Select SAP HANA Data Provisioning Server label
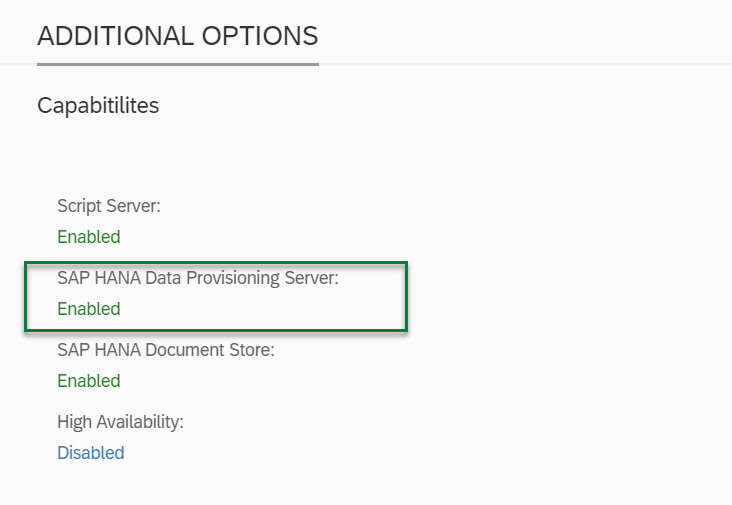 [198, 278]
